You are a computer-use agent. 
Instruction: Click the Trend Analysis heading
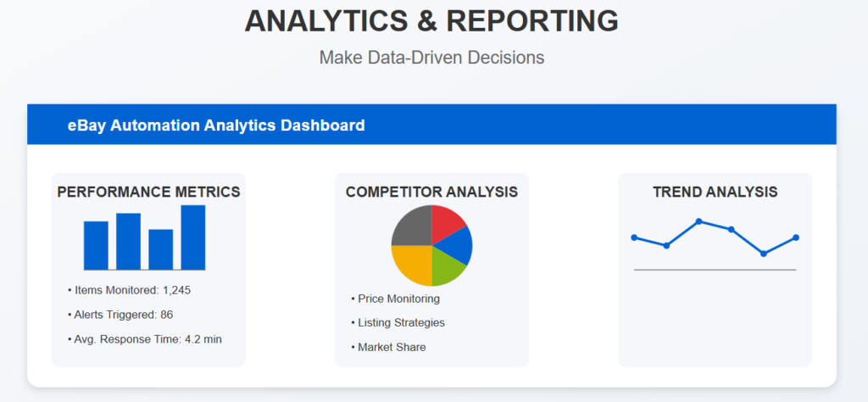(715, 193)
